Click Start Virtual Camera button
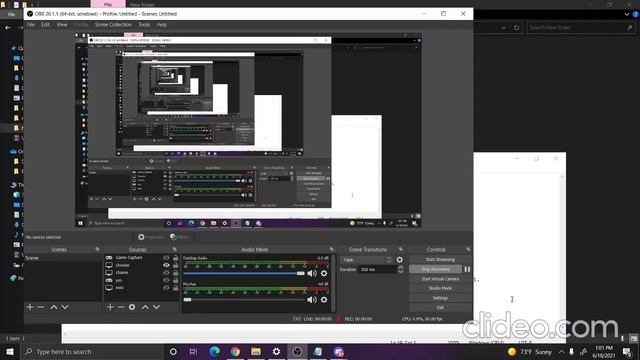 tap(440, 279)
